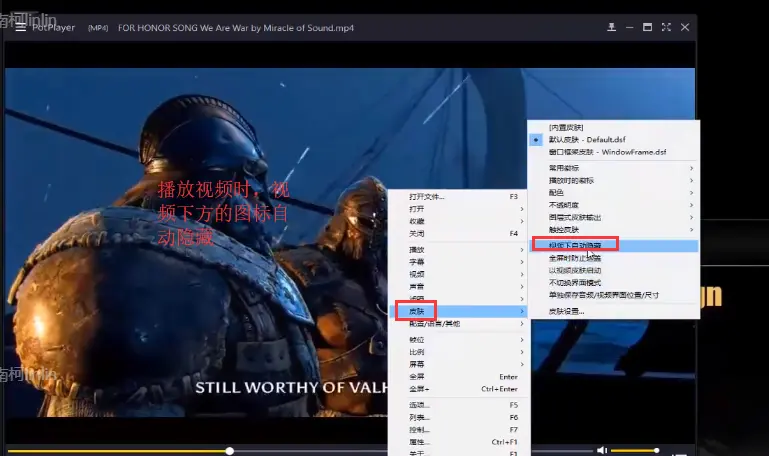Screen dimensions: 769x456
Task: Minimize the PotPlayer window
Action: point(629,28)
